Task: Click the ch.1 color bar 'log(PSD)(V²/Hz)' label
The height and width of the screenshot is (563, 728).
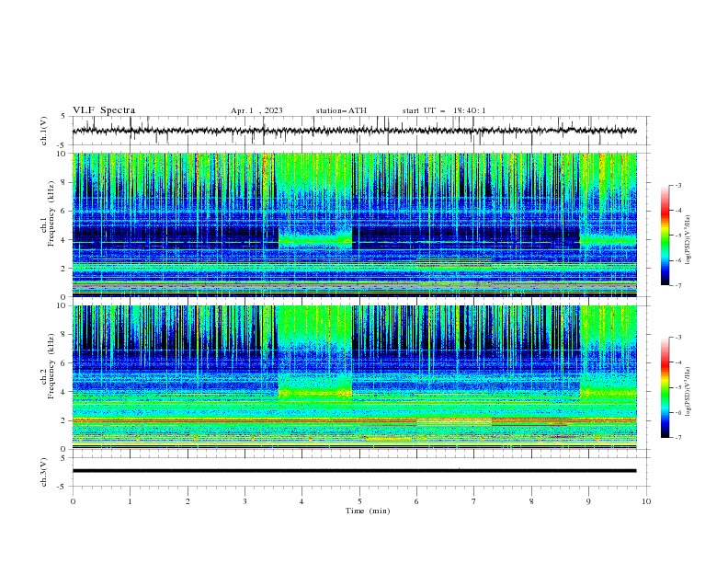Action: (x=688, y=239)
